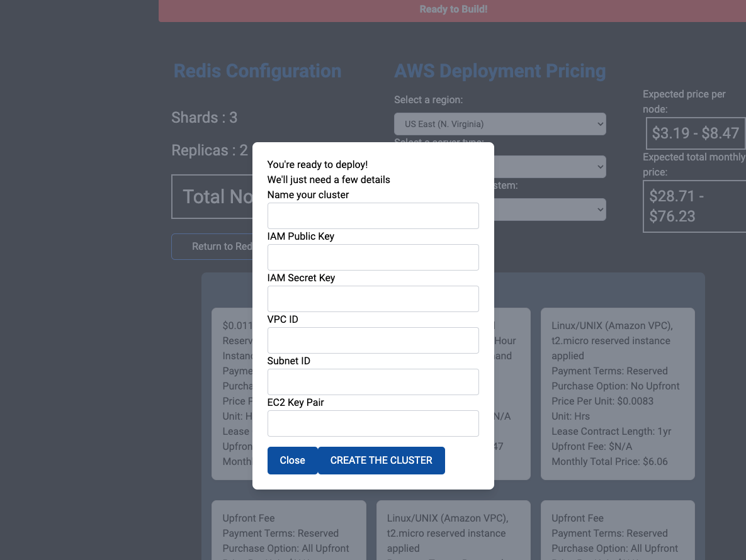
Task: Click the Select a region label
Action: [428, 100]
